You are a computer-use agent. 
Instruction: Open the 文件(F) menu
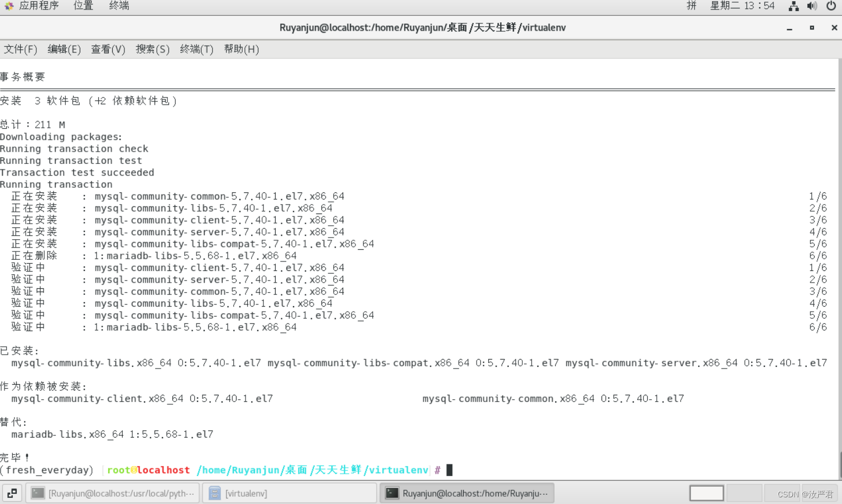(21, 49)
